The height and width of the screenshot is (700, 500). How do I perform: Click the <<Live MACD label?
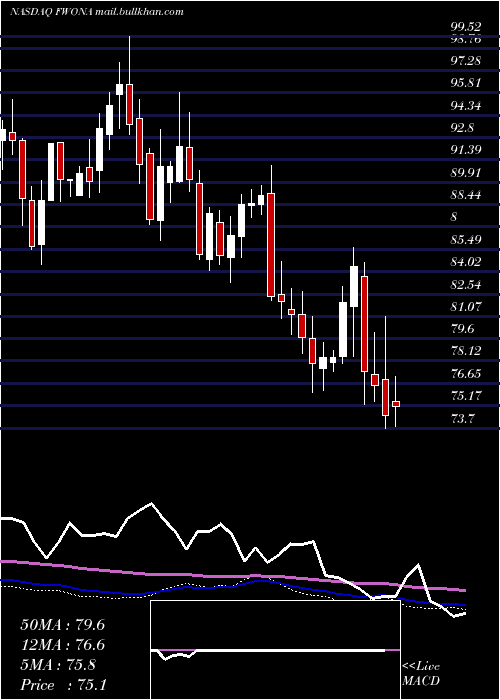[x=421, y=674]
